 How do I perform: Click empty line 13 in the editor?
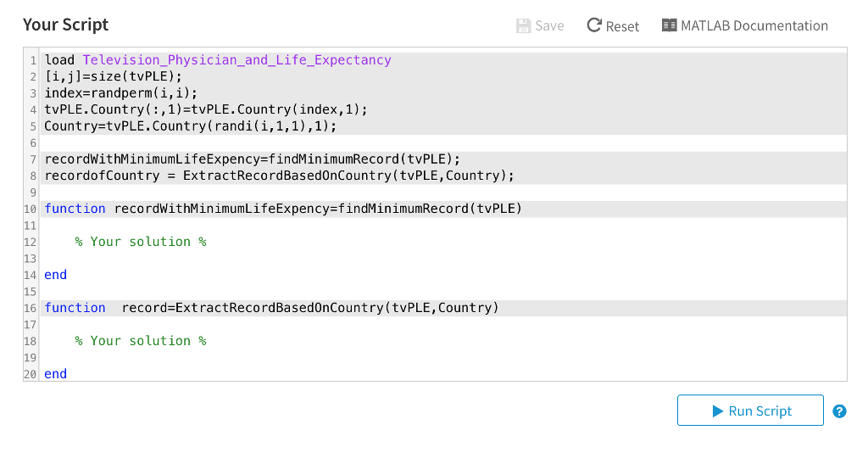(x=442, y=259)
